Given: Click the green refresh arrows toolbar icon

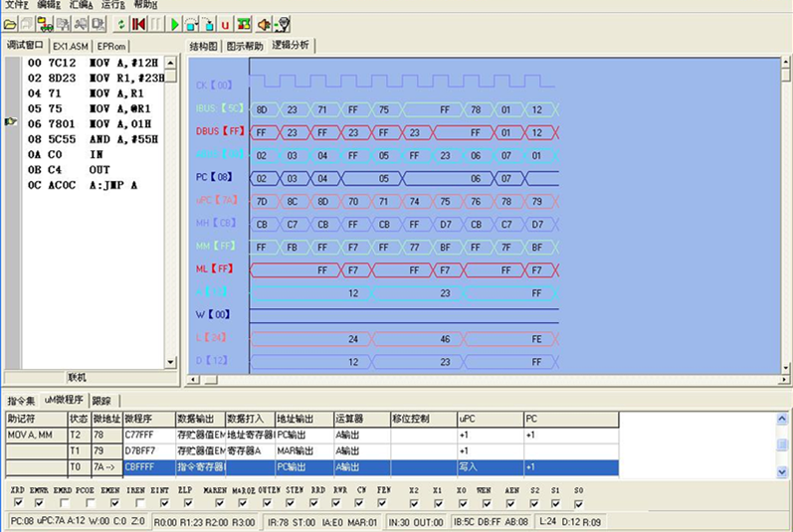Looking at the screenshot, I should 121,23.
